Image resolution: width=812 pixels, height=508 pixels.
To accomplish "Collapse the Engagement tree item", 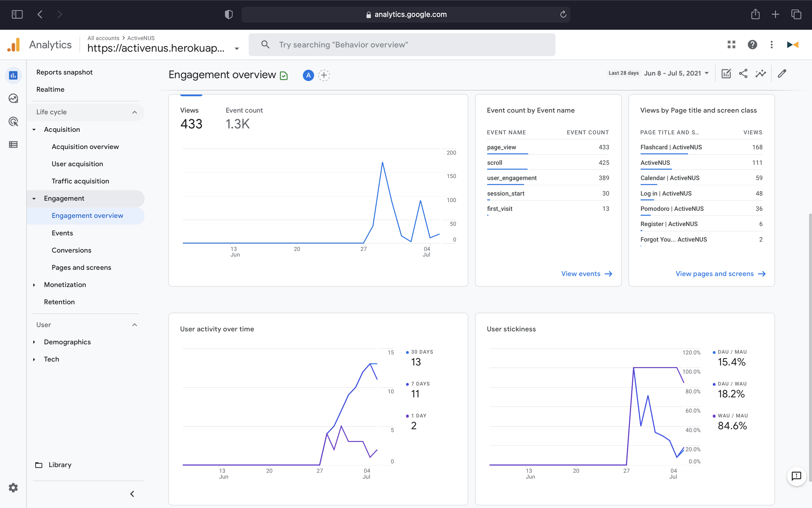I will click(34, 199).
